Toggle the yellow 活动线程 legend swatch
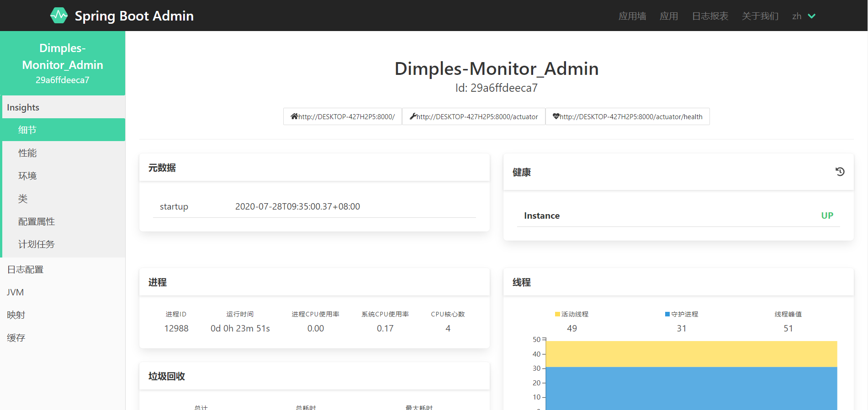 coord(557,314)
